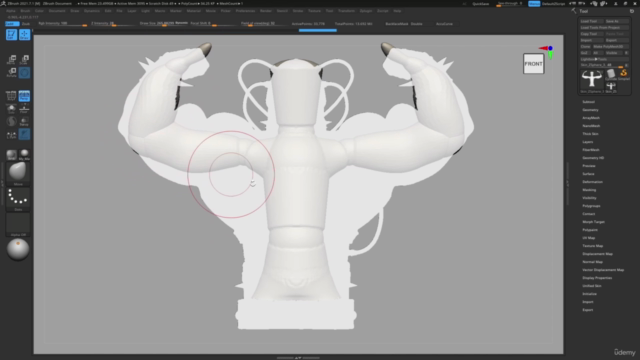Select the Rotate gizmo icon
The height and width of the screenshot is (360, 640).
click(11, 73)
